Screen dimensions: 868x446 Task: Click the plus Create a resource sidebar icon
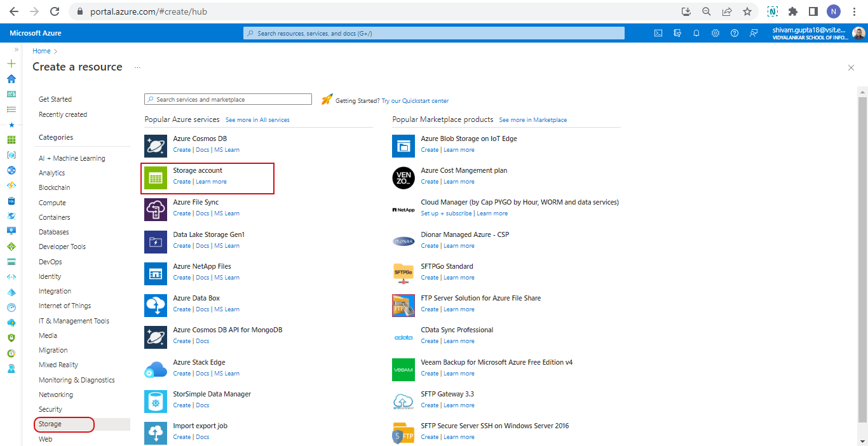[11, 64]
